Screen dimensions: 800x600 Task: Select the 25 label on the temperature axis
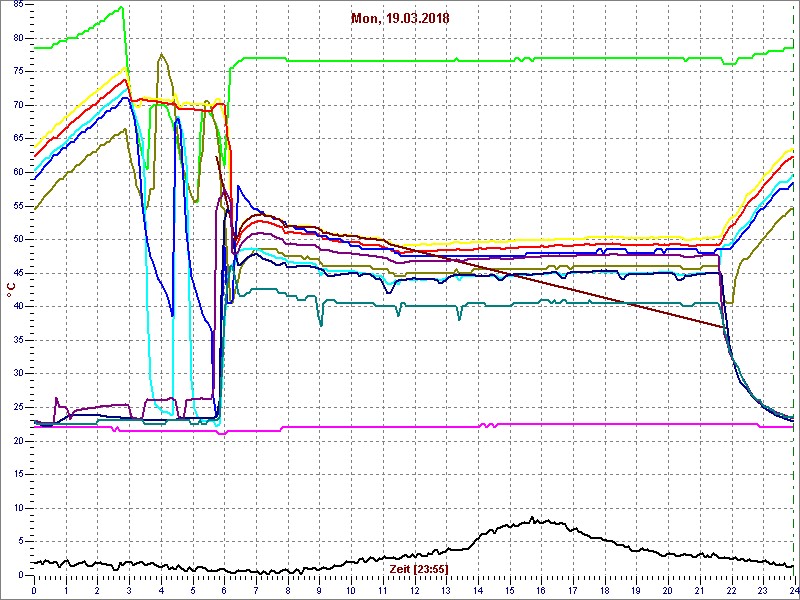(18, 407)
